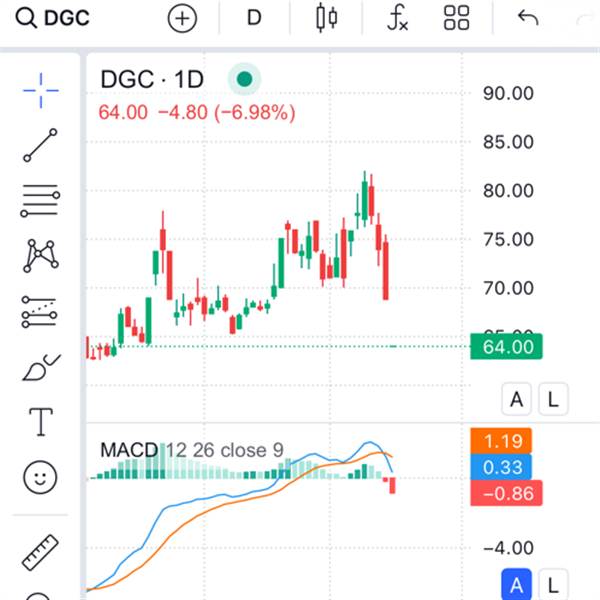The width and height of the screenshot is (600, 600).
Task: Select the forecasting and projection tool
Action: [x=40, y=312]
